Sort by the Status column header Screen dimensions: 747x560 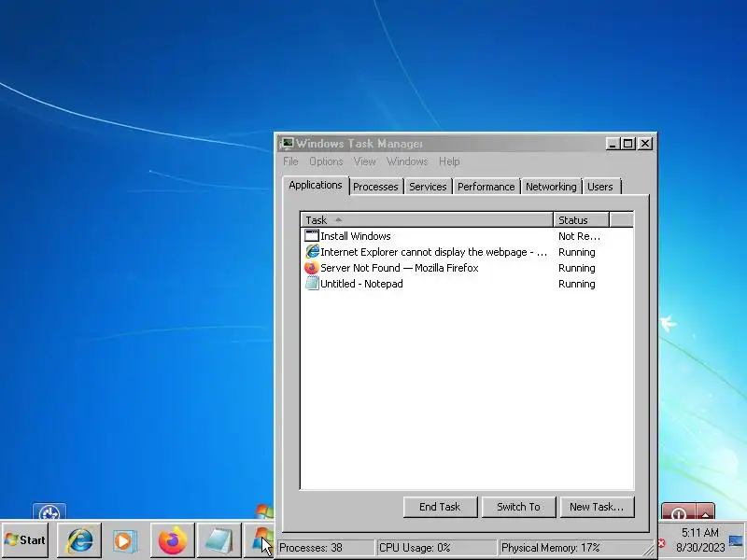(581, 220)
